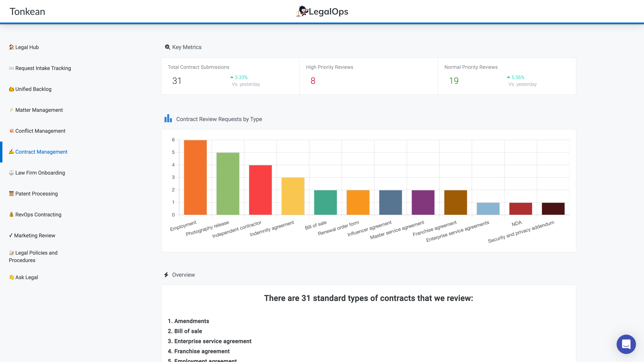Select the Total Contract Submissions card
This screenshot has width=644, height=362.
(230, 76)
